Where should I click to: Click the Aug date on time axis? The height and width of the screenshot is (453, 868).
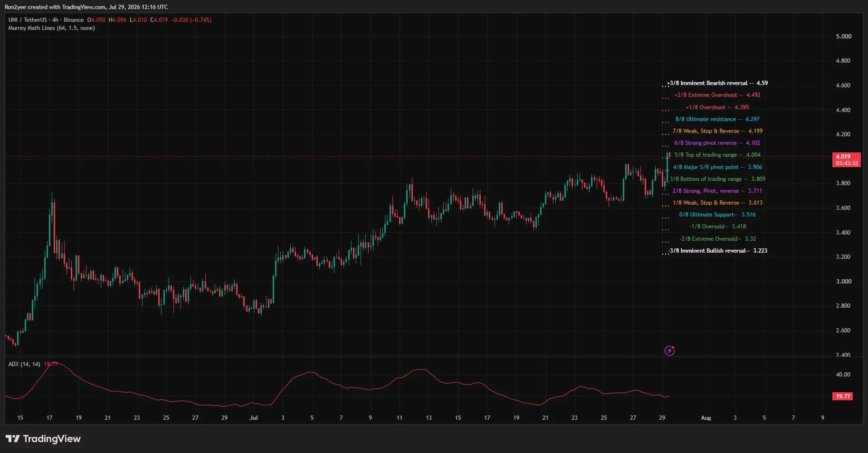point(706,418)
